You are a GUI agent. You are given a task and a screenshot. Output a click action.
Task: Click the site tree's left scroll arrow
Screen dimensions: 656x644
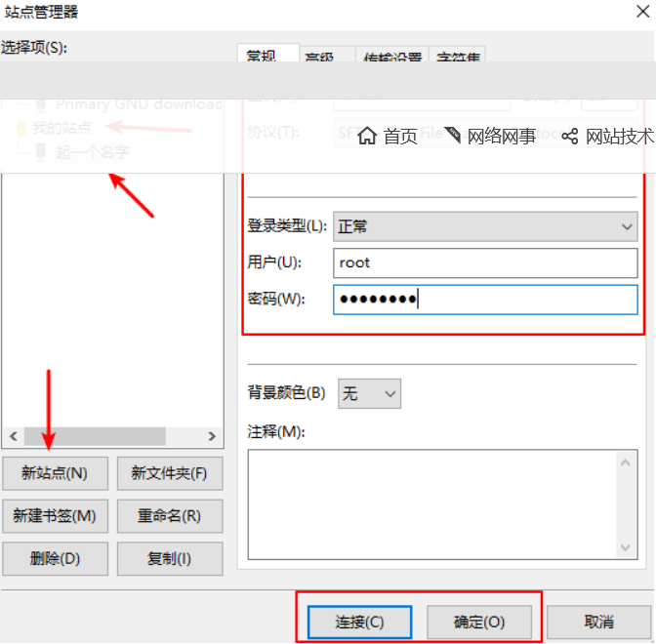14,436
